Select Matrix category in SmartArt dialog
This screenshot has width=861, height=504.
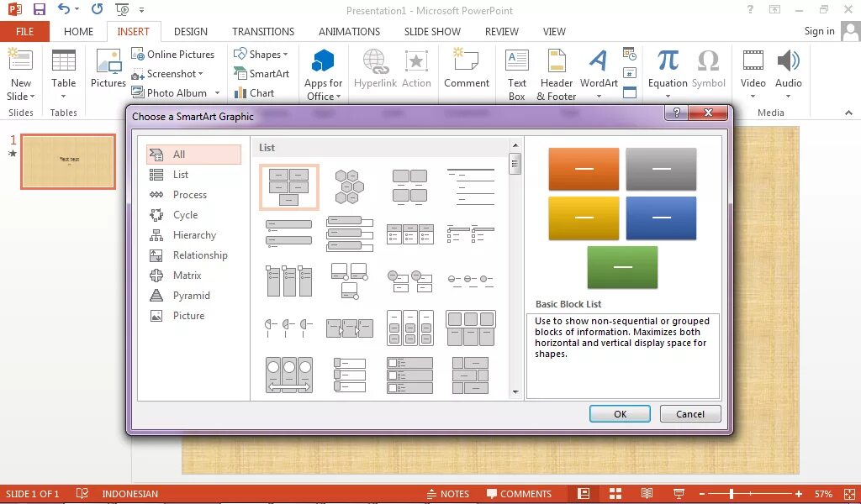[x=194, y=276]
